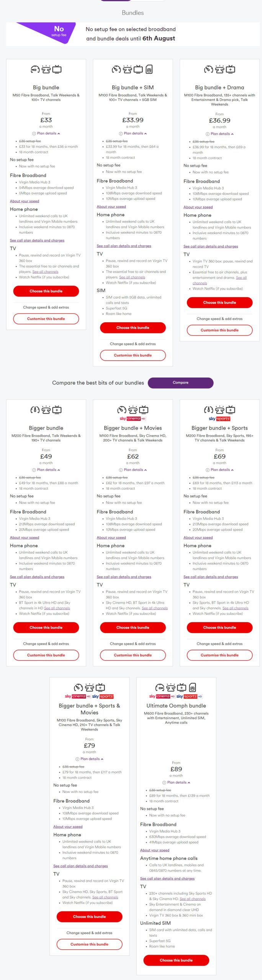Collapse Plan details chevron for Ultimate Oomph bundle
Screen dimensions: 262x980
click(x=189, y=782)
